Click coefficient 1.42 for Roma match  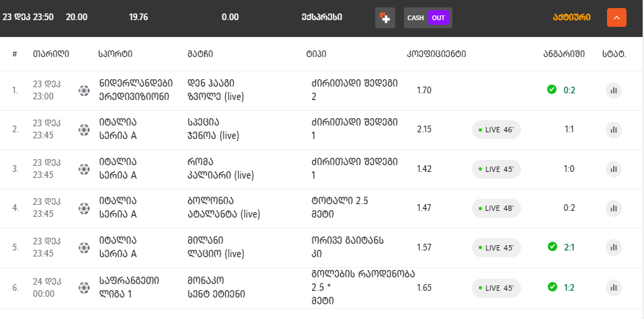[x=424, y=169]
